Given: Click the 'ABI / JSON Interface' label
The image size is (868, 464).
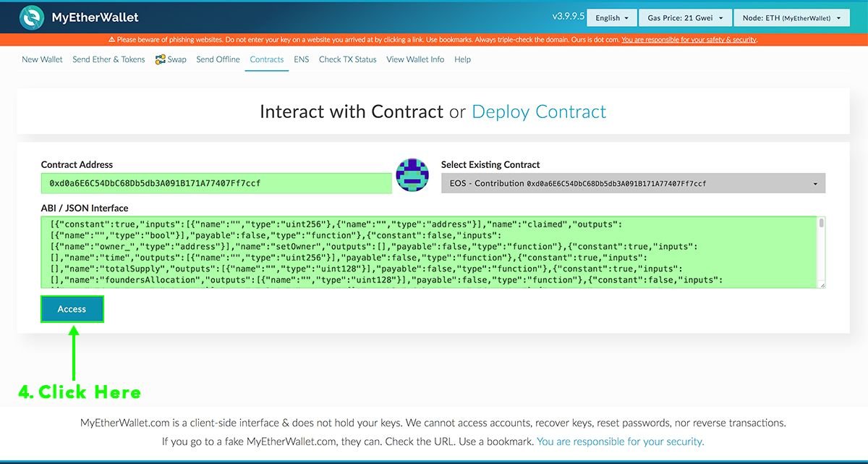Looking at the screenshot, I should tap(84, 208).
